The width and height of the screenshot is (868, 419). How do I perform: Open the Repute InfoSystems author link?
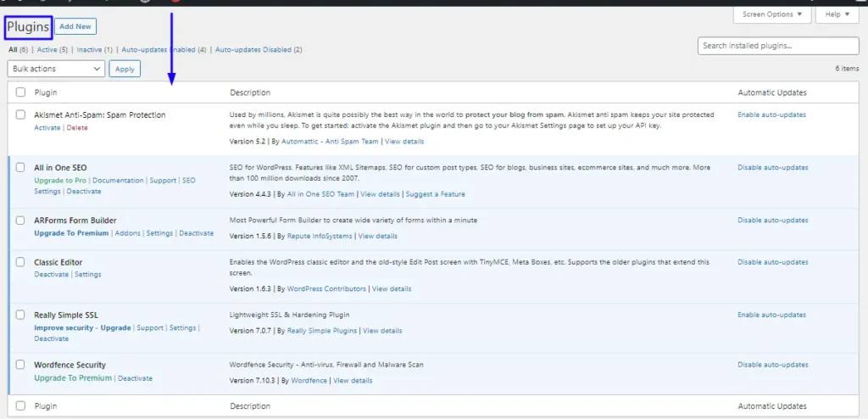[x=320, y=236]
